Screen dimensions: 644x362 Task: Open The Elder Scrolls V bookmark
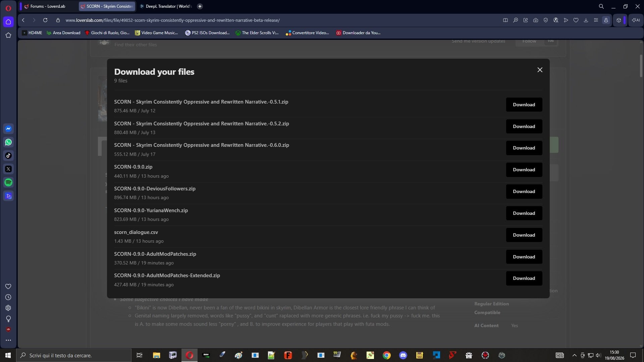point(257,33)
